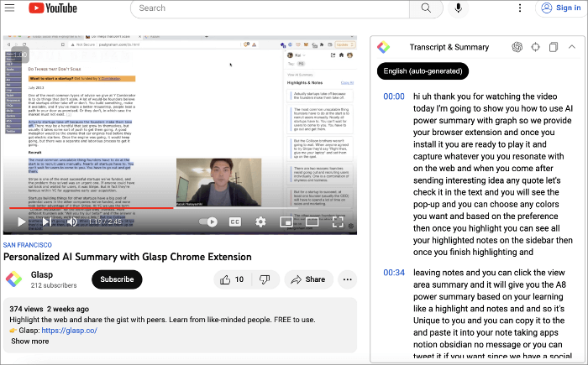The image size is (588, 365).
Task: Toggle closed captions (CC)
Action: pyautogui.click(x=234, y=222)
